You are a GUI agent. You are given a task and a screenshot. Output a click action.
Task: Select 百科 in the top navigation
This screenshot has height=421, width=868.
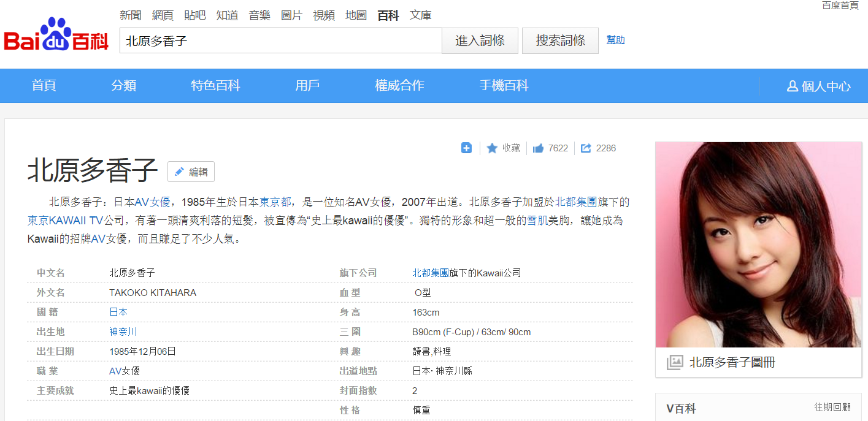(x=388, y=15)
